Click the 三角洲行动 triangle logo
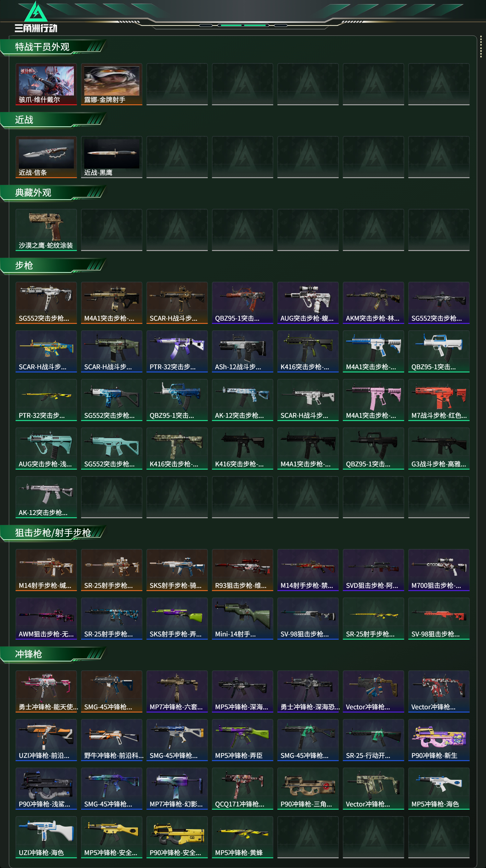This screenshot has width=486, height=868. [x=36, y=12]
